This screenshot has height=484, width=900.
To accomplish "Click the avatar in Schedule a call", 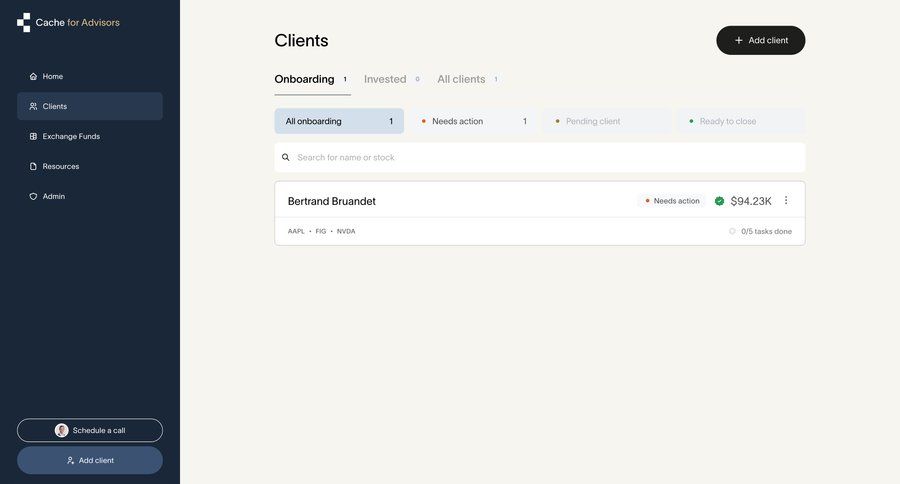I will (x=61, y=431).
